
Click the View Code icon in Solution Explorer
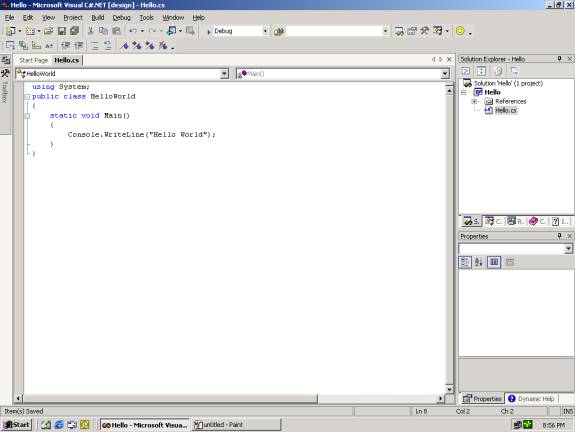point(465,71)
